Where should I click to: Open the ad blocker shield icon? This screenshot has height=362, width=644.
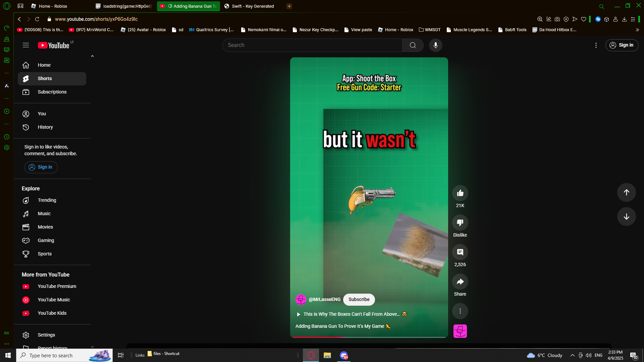[x=566, y=19]
